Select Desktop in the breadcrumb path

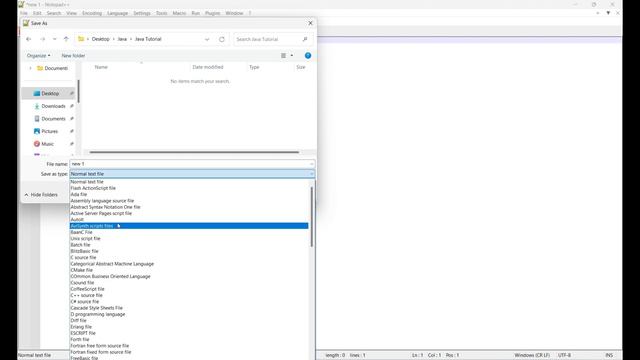tap(100, 39)
